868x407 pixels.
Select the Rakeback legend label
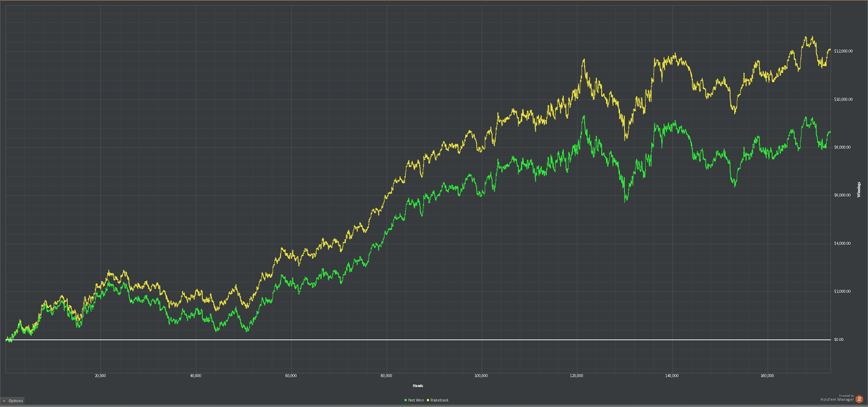point(440,400)
